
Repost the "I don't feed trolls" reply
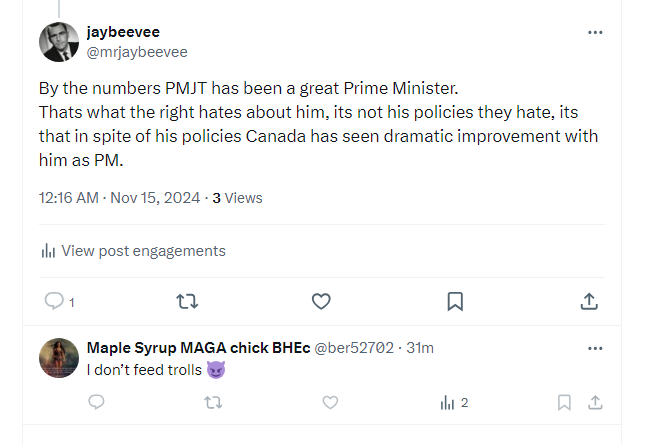213,402
